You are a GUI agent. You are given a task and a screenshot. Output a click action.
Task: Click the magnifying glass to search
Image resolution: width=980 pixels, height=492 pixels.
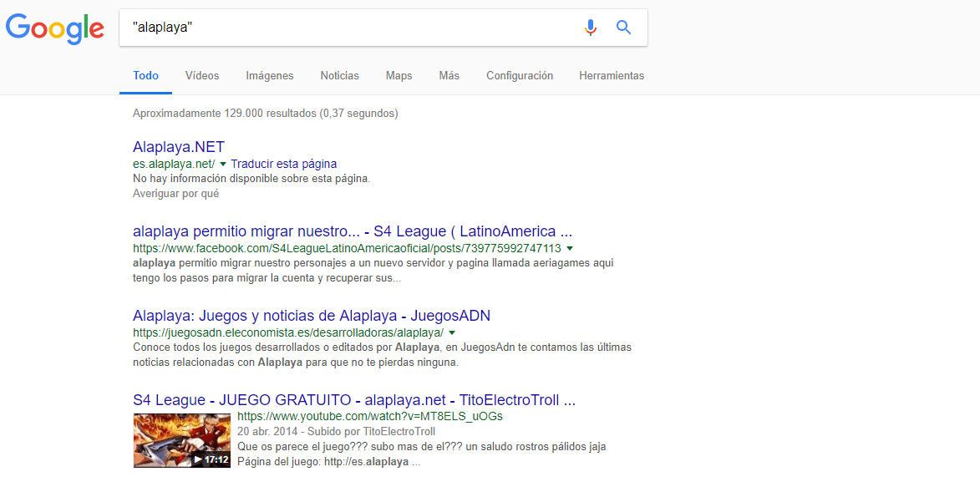click(x=623, y=27)
